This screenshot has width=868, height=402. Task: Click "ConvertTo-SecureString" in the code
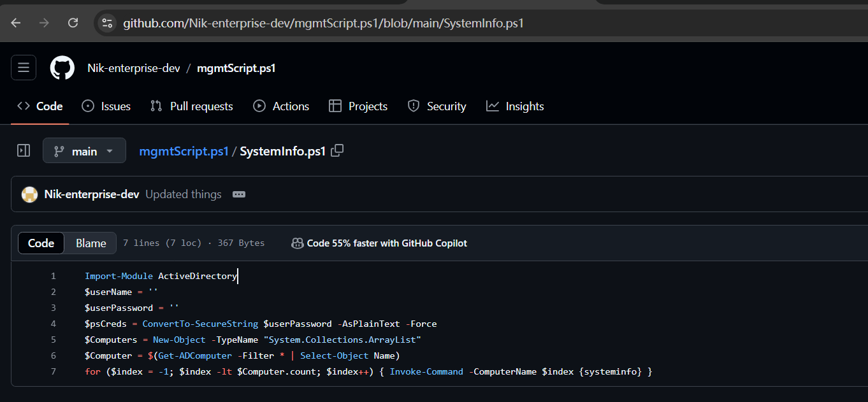200,324
